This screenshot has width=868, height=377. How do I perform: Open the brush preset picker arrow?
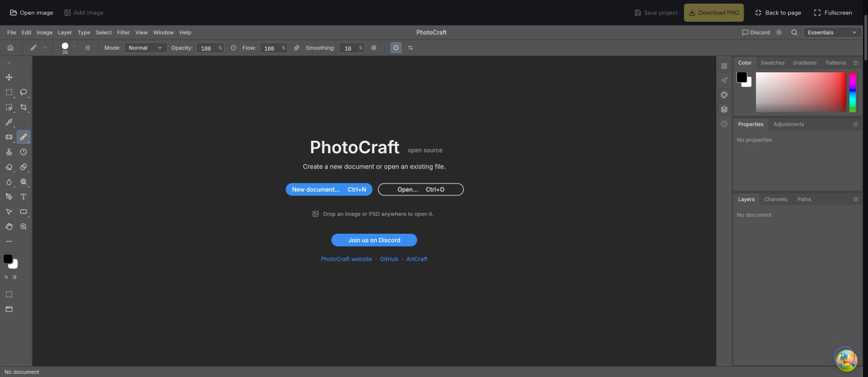pos(75,46)
